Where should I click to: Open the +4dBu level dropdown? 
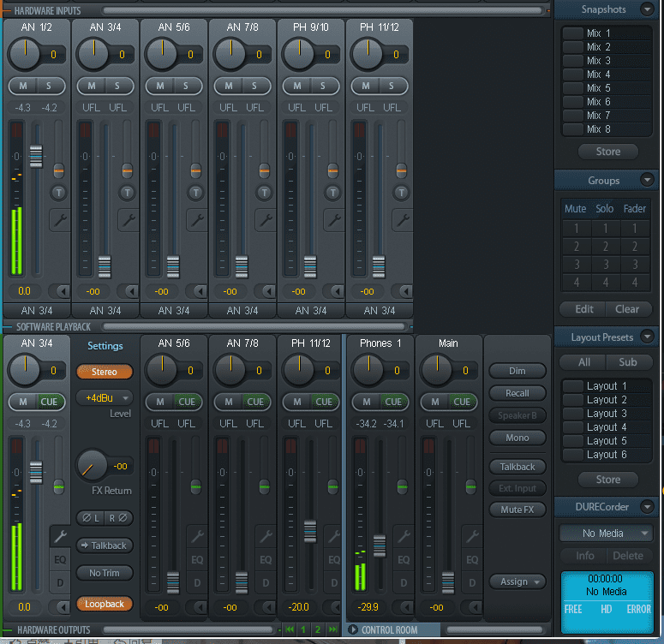(x=105, y=398)
